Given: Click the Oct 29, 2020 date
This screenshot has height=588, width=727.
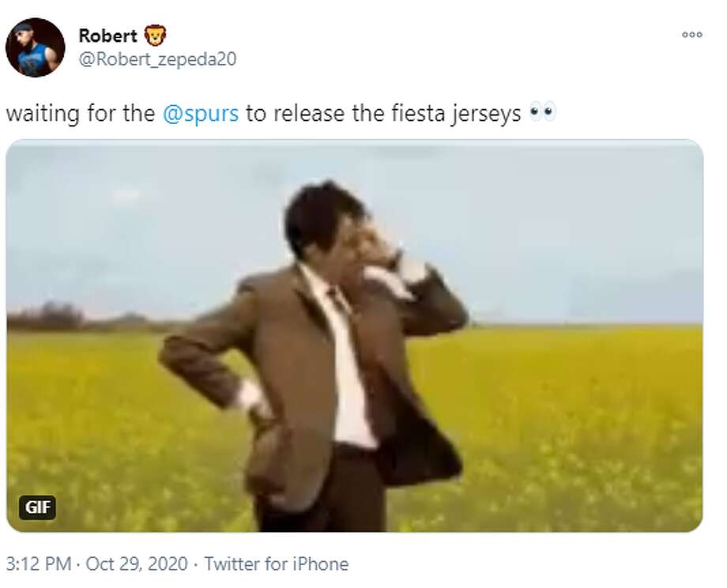Looking at the screenshot, I should click(137, 563).
